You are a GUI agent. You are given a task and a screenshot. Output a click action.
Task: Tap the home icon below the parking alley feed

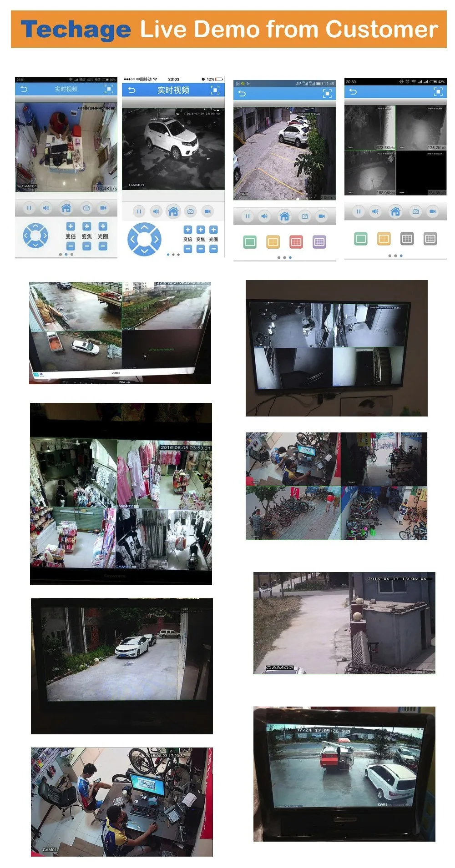coord(285,216)
